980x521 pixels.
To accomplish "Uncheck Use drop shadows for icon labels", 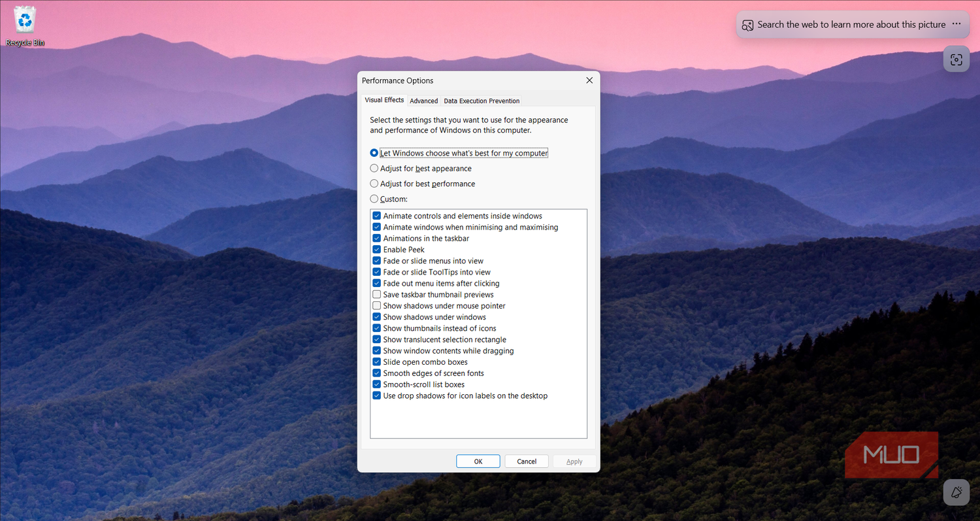I will point(377,395).
